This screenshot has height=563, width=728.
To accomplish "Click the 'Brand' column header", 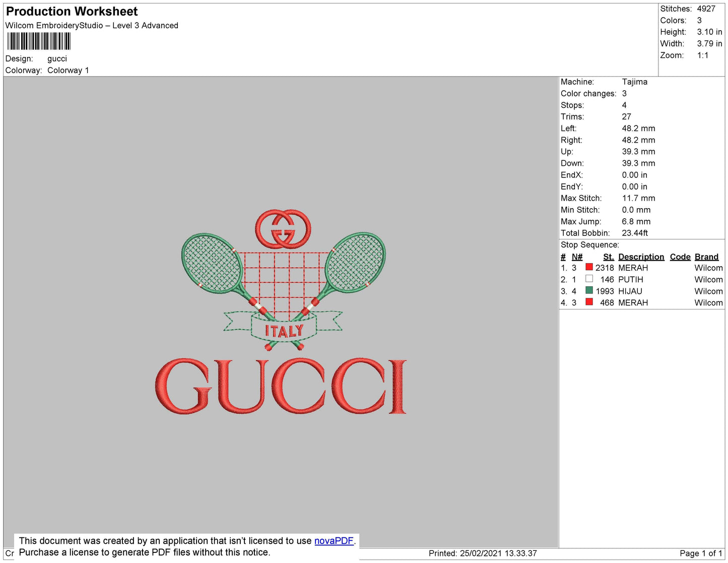I will [x=707, y=257].
